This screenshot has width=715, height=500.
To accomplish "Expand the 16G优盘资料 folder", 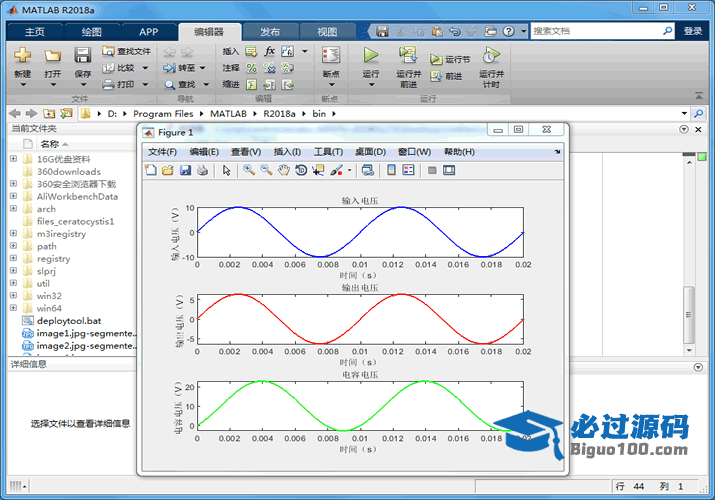I will coord(13,159).
